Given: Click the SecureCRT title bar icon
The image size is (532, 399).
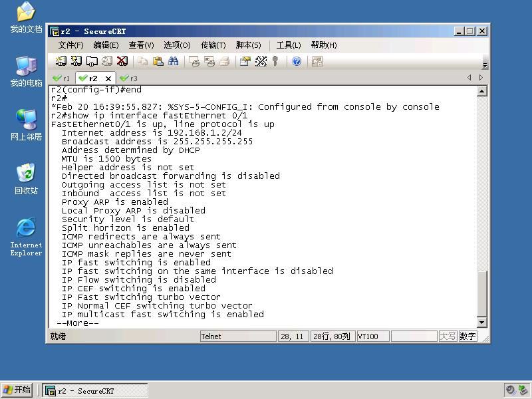Looking at the screenshot, I should 55,31.
